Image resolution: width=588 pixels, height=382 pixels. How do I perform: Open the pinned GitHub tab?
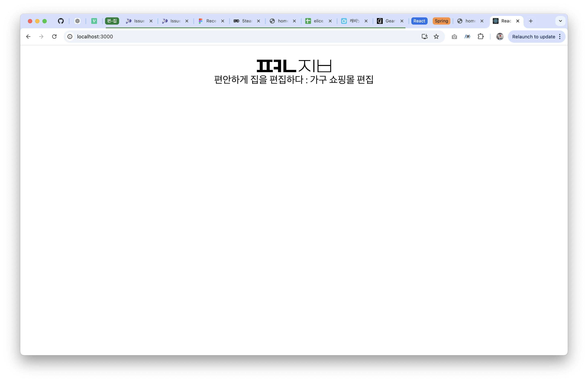point(61,21)
